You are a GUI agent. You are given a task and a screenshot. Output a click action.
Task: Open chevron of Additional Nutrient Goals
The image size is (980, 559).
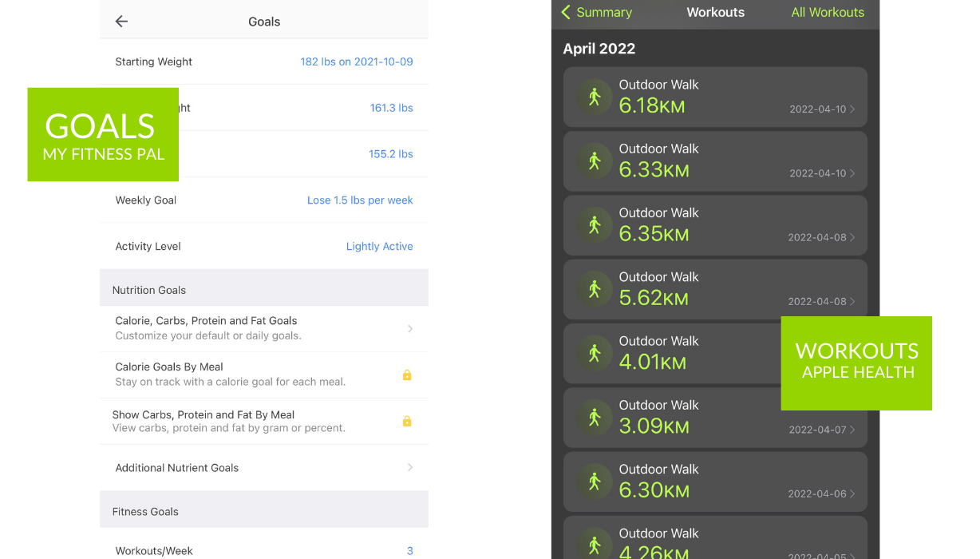click(410, 467)
